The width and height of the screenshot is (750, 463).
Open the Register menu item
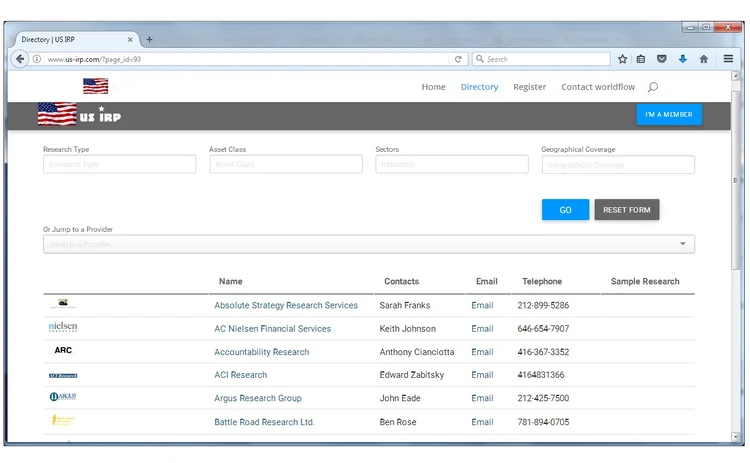point(529,87)
